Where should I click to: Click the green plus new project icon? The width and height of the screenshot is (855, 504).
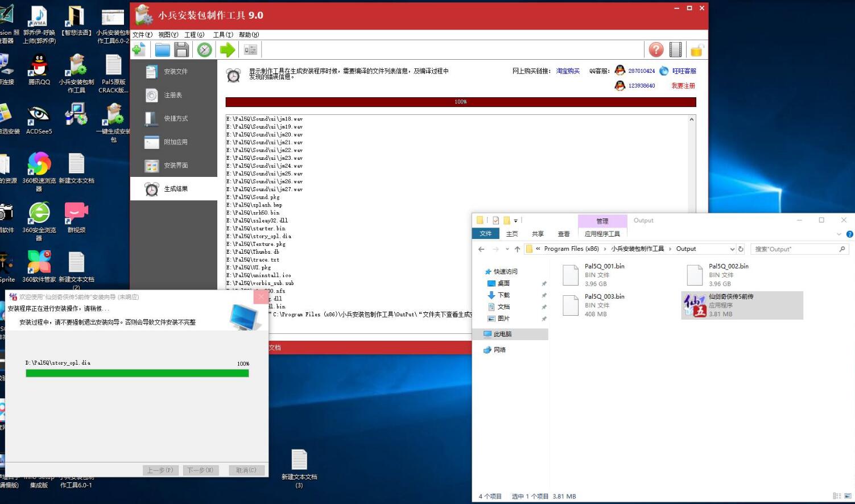tap(139, 50)
